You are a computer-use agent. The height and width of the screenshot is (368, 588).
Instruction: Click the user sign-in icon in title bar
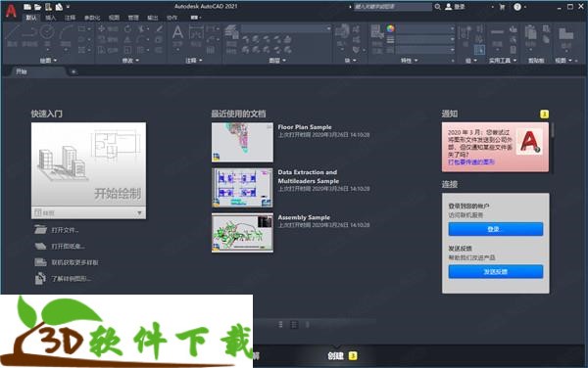coord(449,7)
